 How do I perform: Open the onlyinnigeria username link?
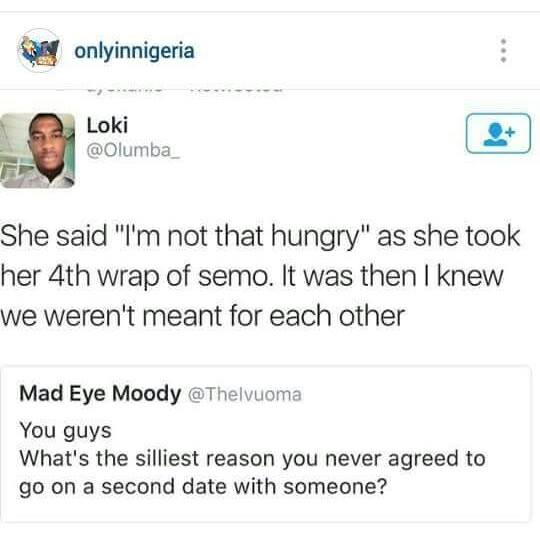[x=135, y=51]
